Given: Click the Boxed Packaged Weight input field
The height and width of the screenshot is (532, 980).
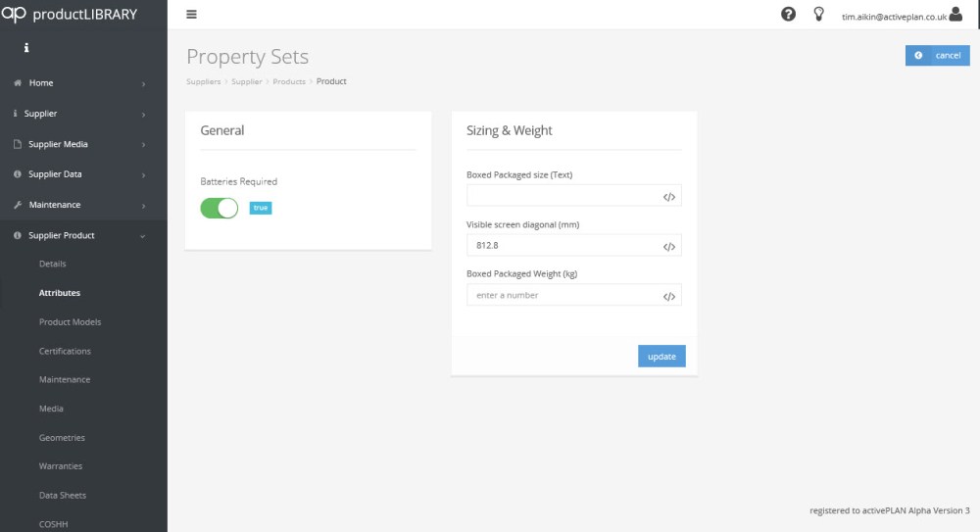Looking at the screenshot, I should coord(562,295).
